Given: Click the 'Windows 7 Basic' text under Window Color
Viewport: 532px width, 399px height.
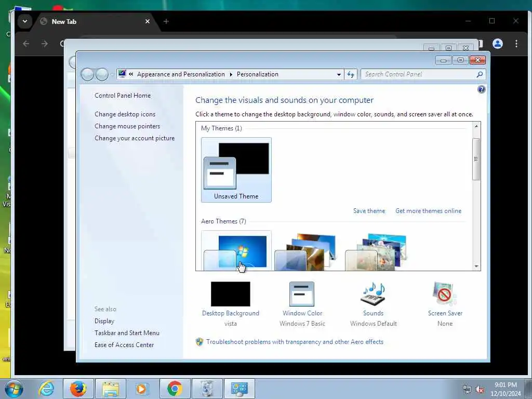Looking at the screenshot, I should point(302,324).
